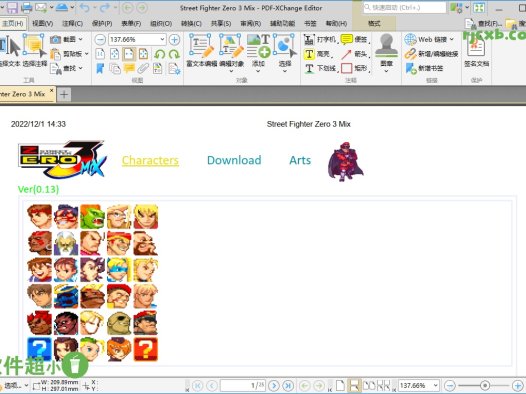Click the Download link in the document
Screen dimensions: 526x394
[x=234, y=160]
